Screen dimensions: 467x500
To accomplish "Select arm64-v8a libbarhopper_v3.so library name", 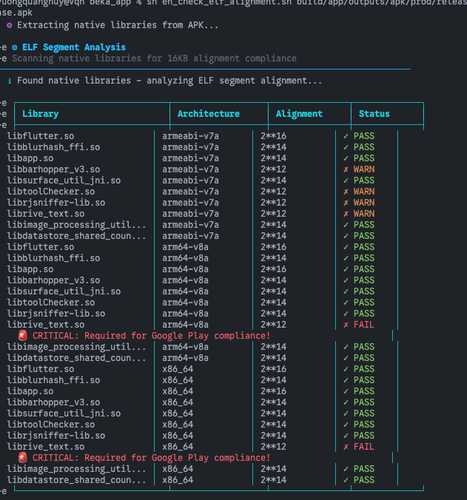I will (x=54, y=280).
